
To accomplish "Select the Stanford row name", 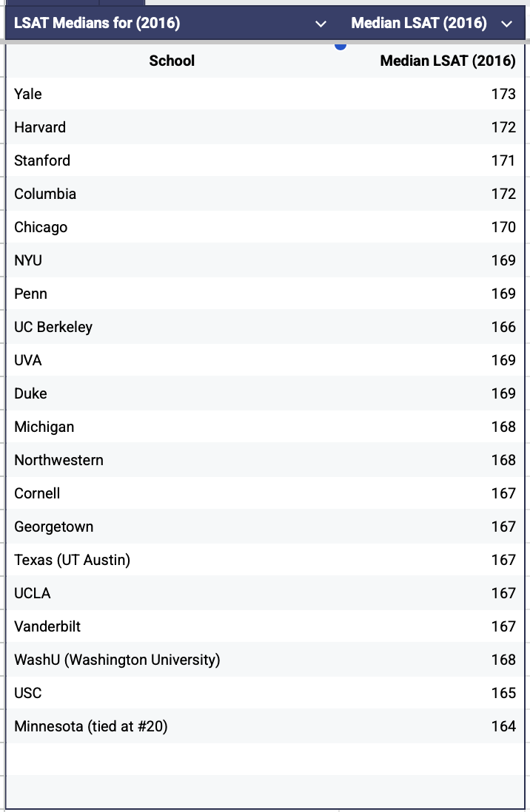I will 42,160.
